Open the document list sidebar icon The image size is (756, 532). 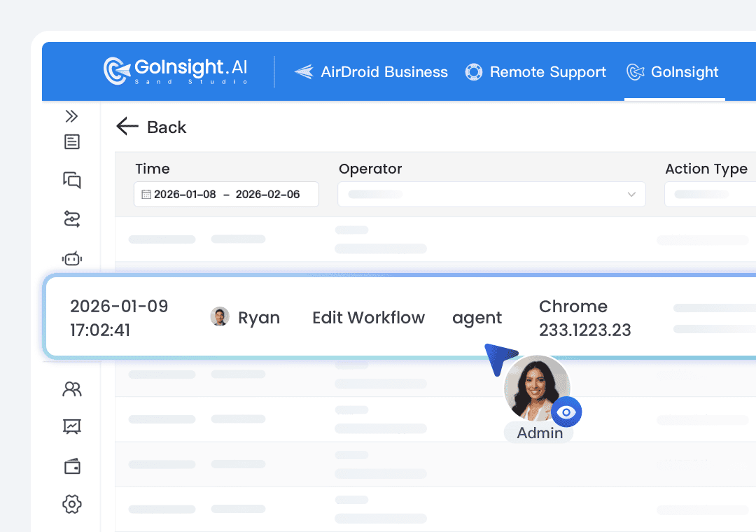tap(71, 142)
